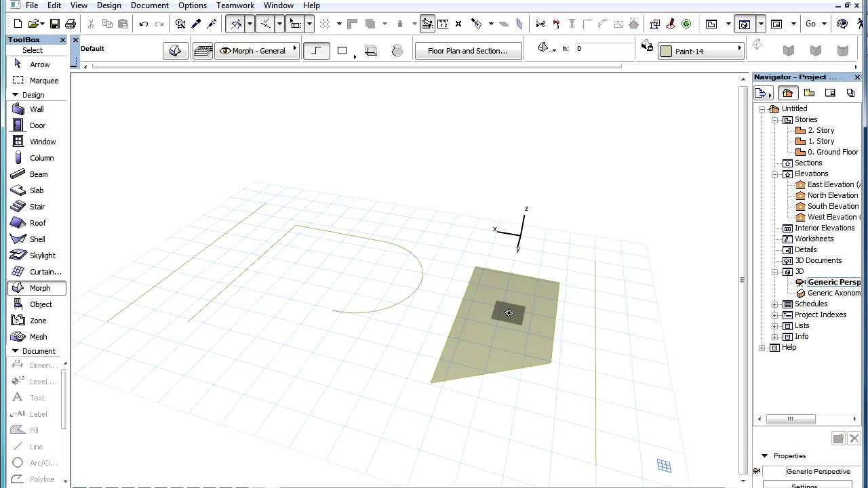The height and width of the screenshot is (488, 868).
Task: Open the Options menu
Action: (x=193, y=5)
